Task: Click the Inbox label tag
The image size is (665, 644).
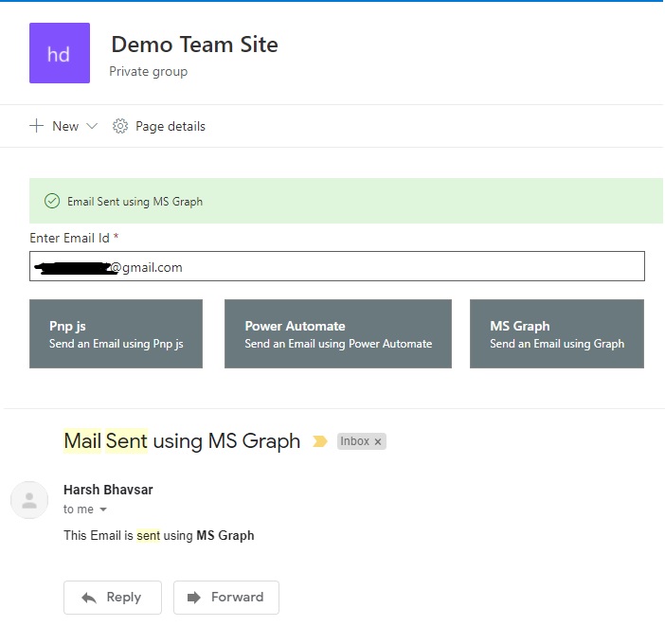Action: pos(361,441)
